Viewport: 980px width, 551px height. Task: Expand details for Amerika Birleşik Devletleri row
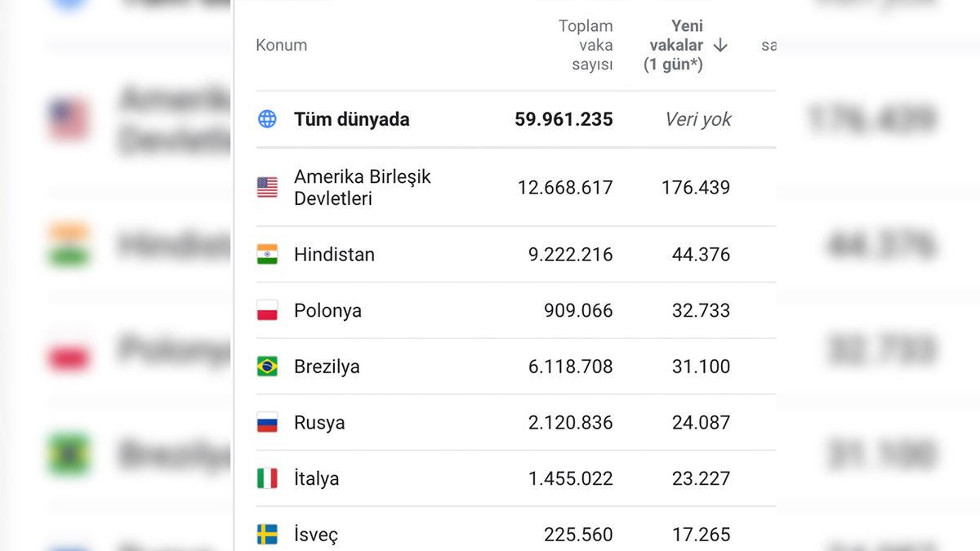point(363,186)
